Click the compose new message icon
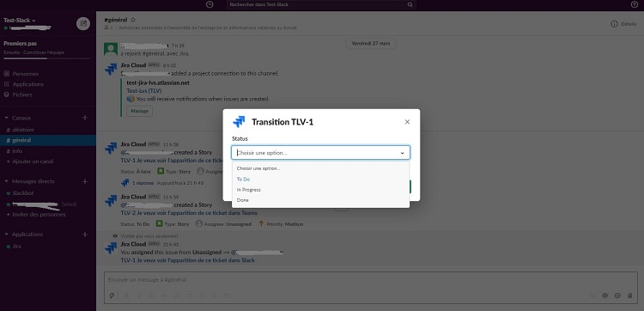Screen dimensions: 644x311 pyautogui.click(x=83, y=23)
